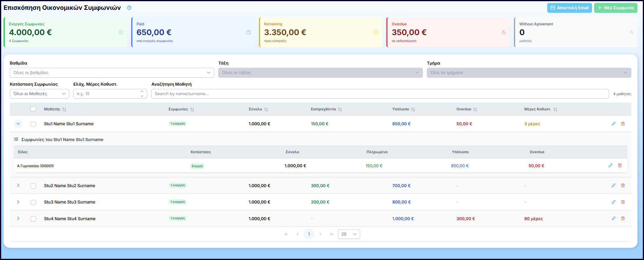Edit Stu3 Name Stu3 Surname row
The height and width of the screenshot is (260, 644).
pos(613,202)
